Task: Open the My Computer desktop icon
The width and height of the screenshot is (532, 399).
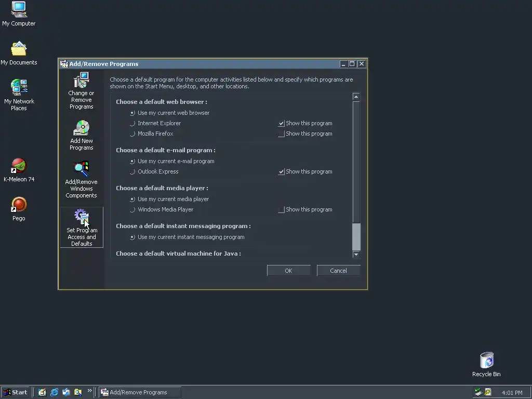Action: [x=19, y=14]
